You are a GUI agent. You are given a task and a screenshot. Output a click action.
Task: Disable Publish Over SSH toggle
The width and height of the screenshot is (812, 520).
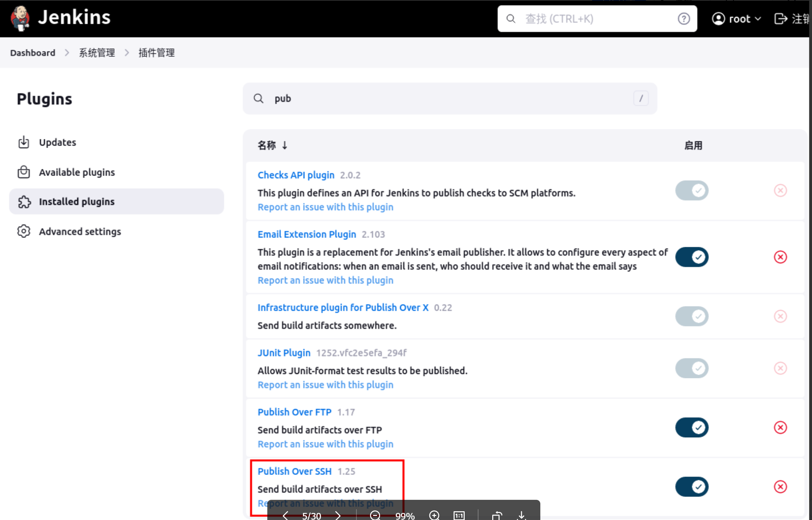click(x=692, y=487)
